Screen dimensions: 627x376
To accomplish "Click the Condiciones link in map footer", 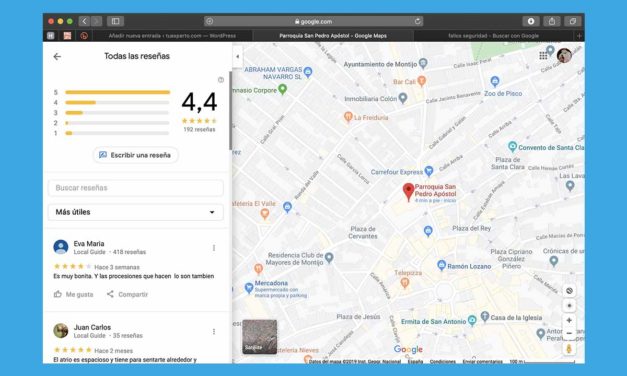I will 442,361.
